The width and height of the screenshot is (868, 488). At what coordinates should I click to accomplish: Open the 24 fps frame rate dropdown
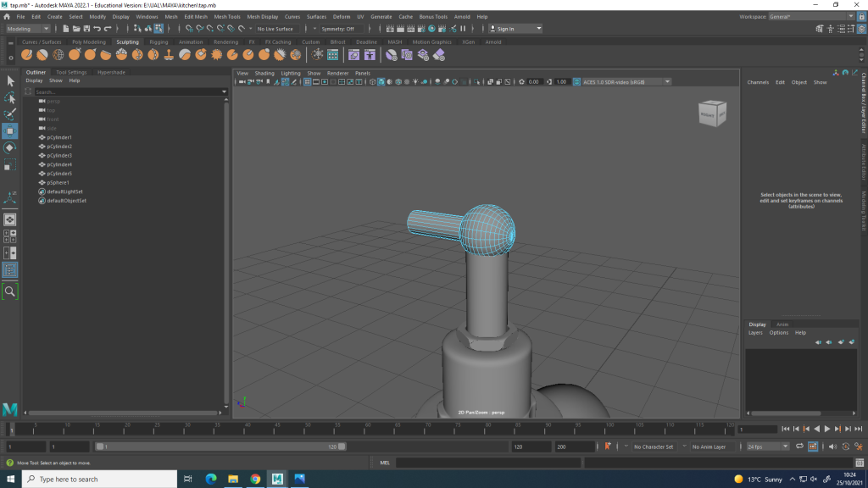tap(767, 446)
